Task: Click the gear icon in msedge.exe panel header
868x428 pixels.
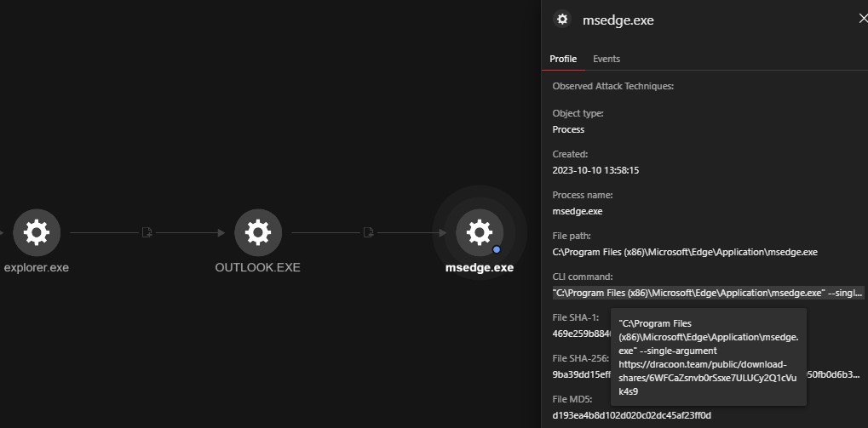Action: click(x=561, y=20)
